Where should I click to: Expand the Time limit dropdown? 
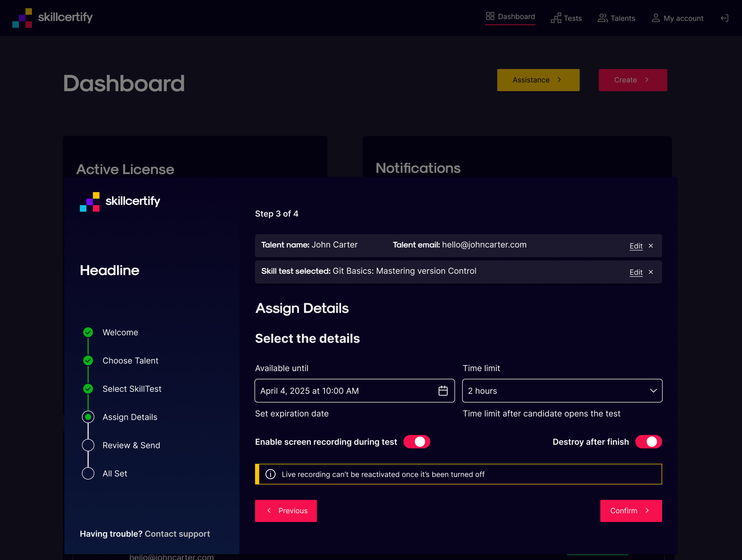(562, 391)
